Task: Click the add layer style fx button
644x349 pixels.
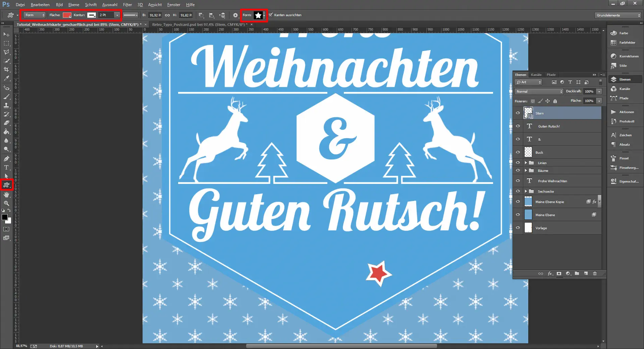Action: tap(549, 273)
